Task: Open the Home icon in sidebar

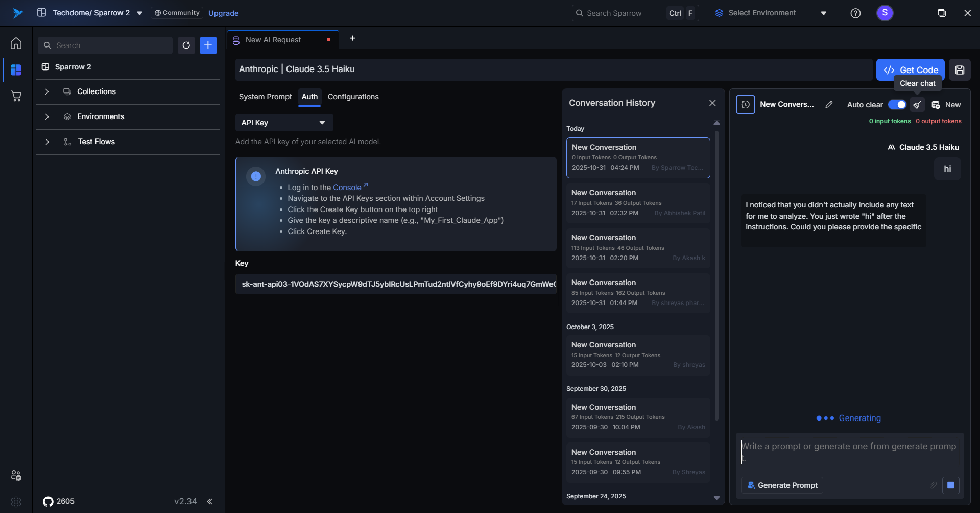Action: point(16,43)
